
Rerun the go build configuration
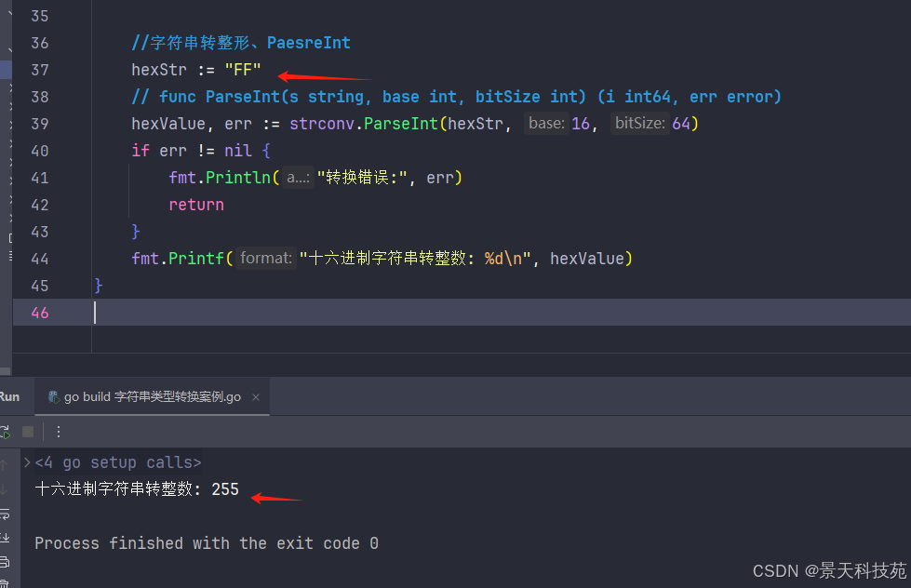pyautogui.click(x=5, y=432)
